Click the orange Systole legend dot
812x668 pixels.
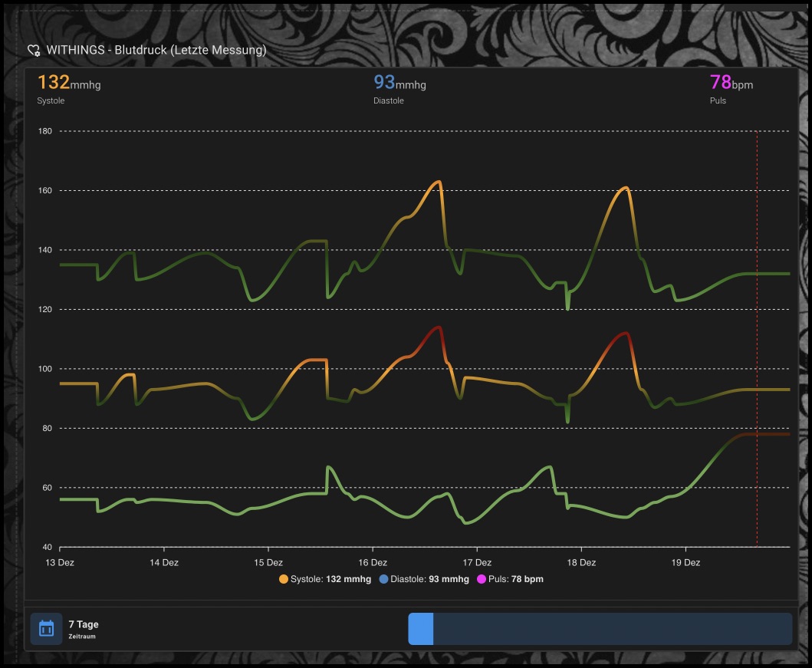tap(284, 579)
